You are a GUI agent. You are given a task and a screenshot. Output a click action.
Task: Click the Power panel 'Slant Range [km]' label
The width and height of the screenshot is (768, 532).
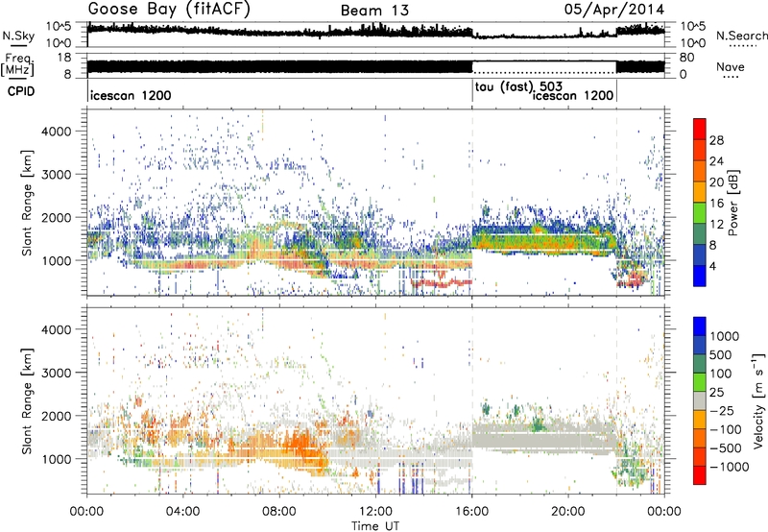(27, 203)
